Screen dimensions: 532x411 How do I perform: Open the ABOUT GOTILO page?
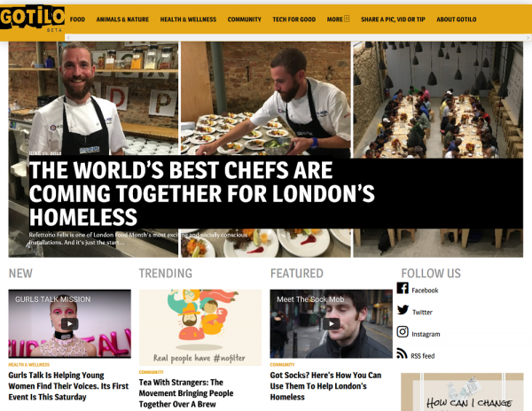point(457,19)
